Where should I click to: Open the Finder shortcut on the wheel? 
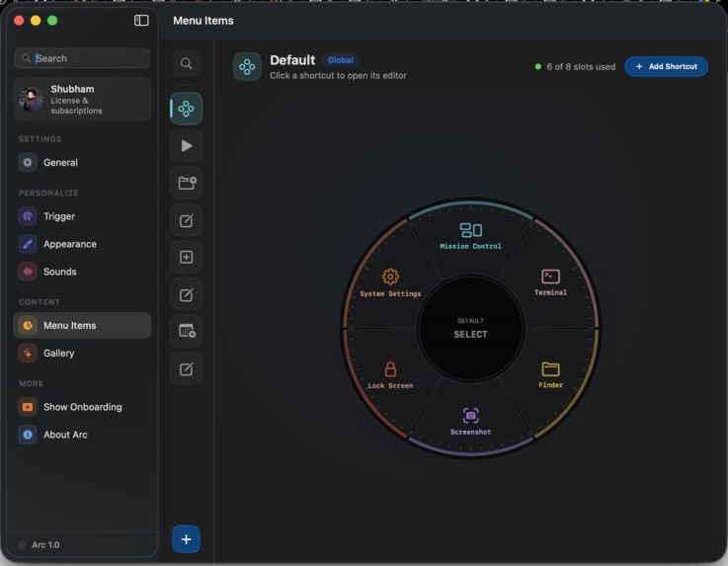(x=550, y=374)
